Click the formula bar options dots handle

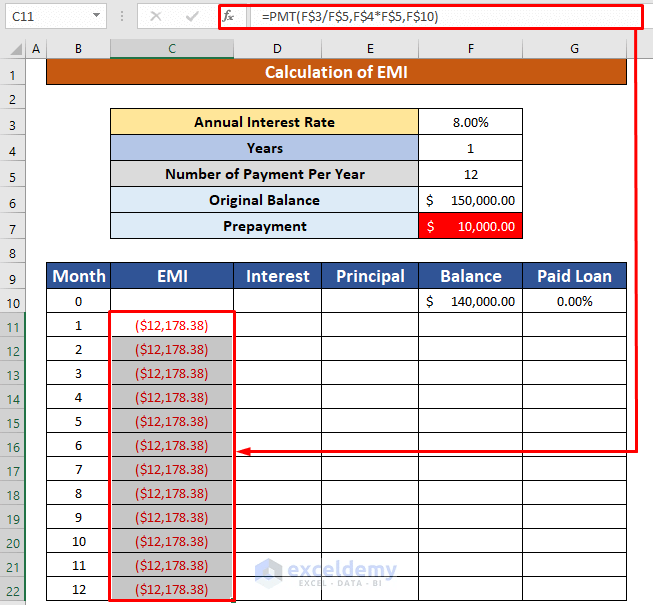tap(122, 16)
